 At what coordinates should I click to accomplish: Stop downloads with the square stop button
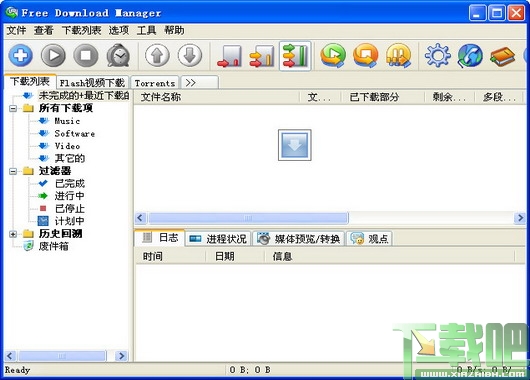(x=86, y=55)
